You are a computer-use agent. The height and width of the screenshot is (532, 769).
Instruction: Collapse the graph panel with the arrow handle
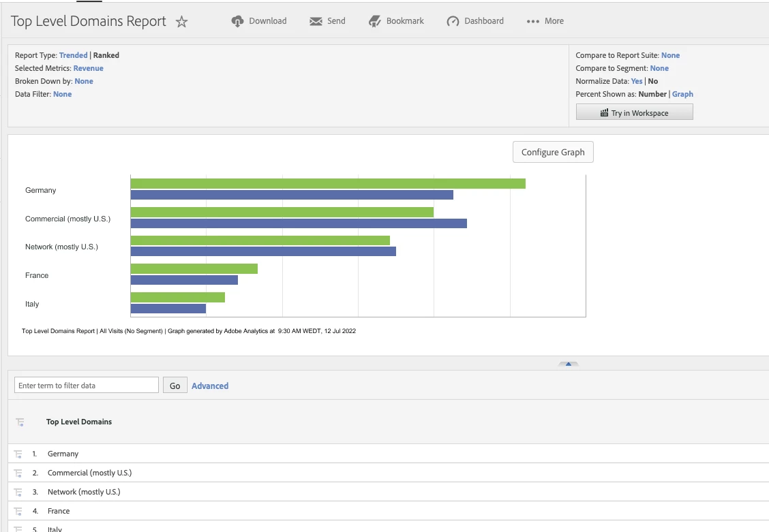click(x=569, y=364)
